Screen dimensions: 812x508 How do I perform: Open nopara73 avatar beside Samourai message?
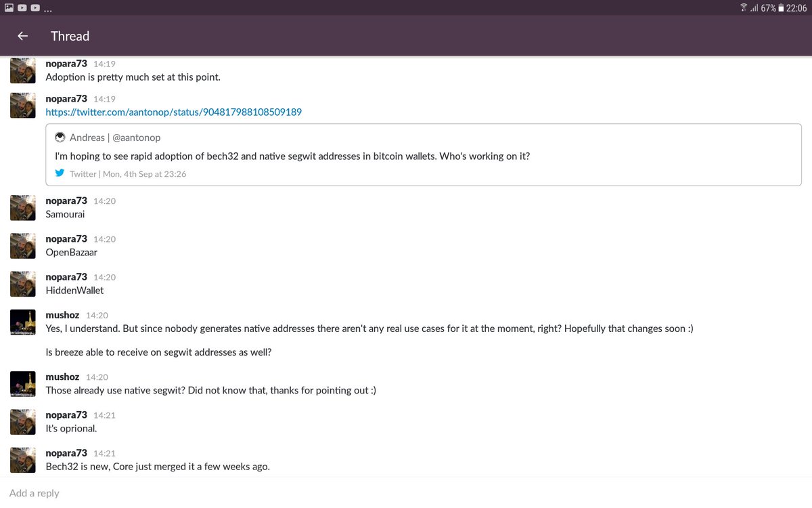pyautogui.click(x=22, y=207)
